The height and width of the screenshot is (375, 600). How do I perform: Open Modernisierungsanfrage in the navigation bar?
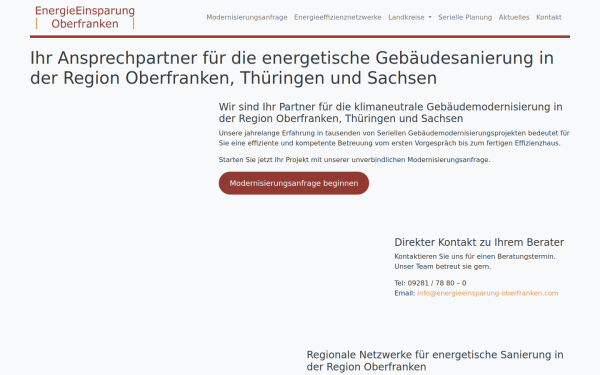[247, 17]
